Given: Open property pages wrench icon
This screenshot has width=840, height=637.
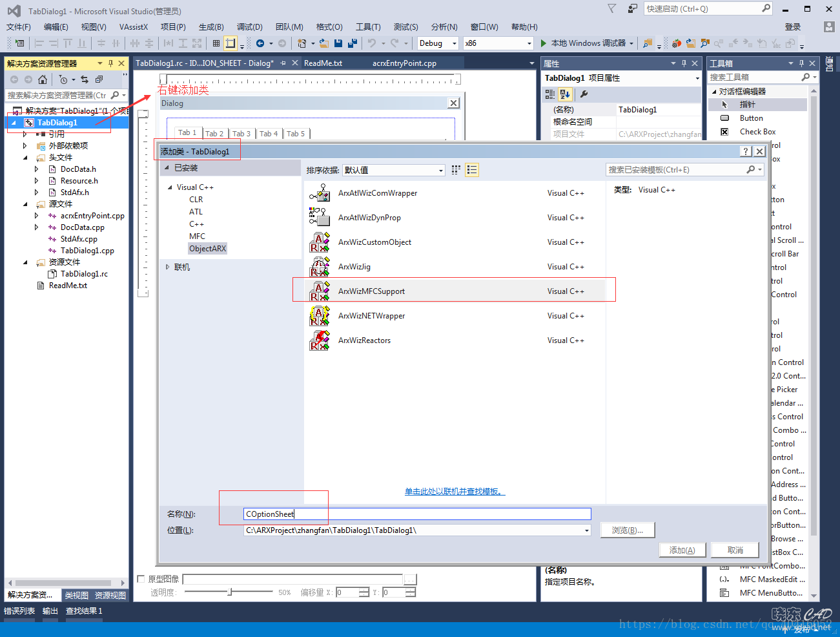Looking at the screenshot, I should 584,94.
